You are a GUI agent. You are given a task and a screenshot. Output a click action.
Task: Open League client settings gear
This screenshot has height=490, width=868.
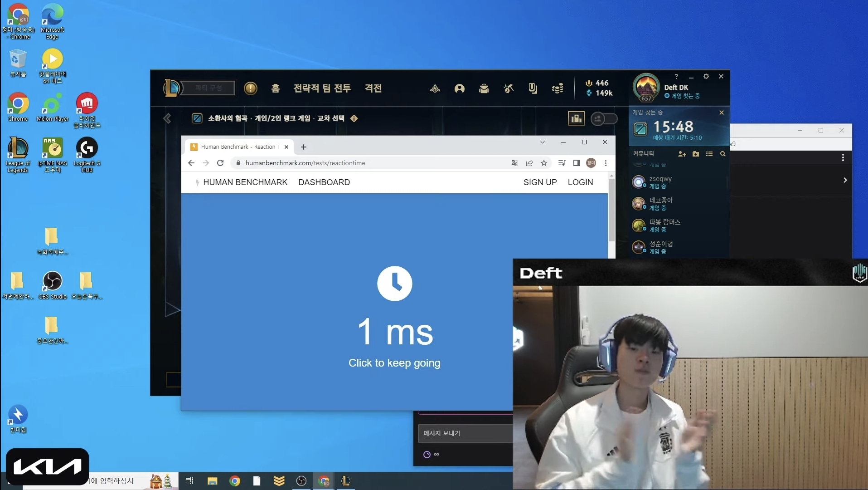click(x=706, y=76)
